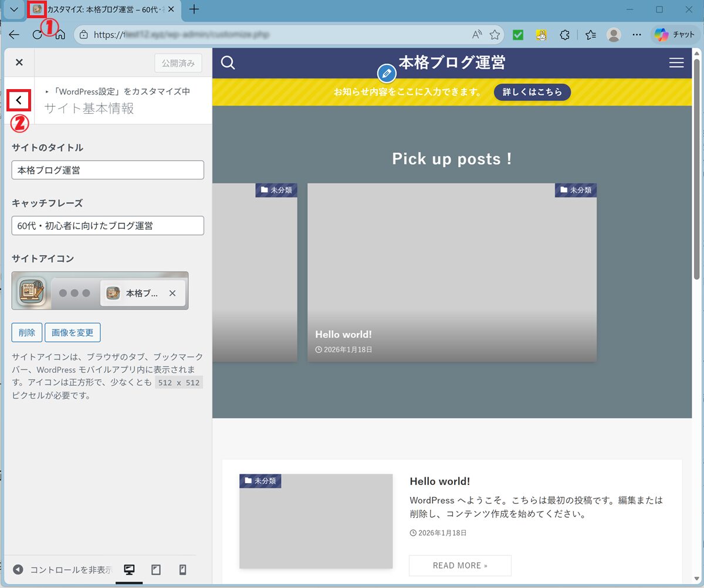Open the browser tab list dropdown arrow
This screenshot has height=588, width=704.
point(14,10)
